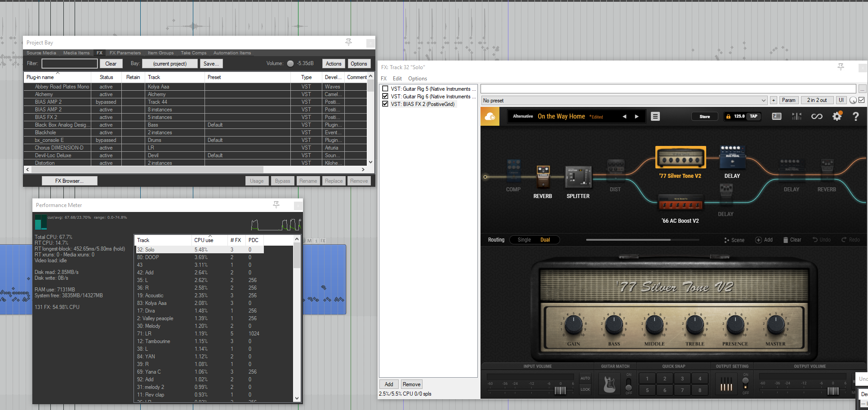This screenshot has height=410, width=868.
Task: Select the '77 Silver Tone V2 amp
Action: (681, 158)
